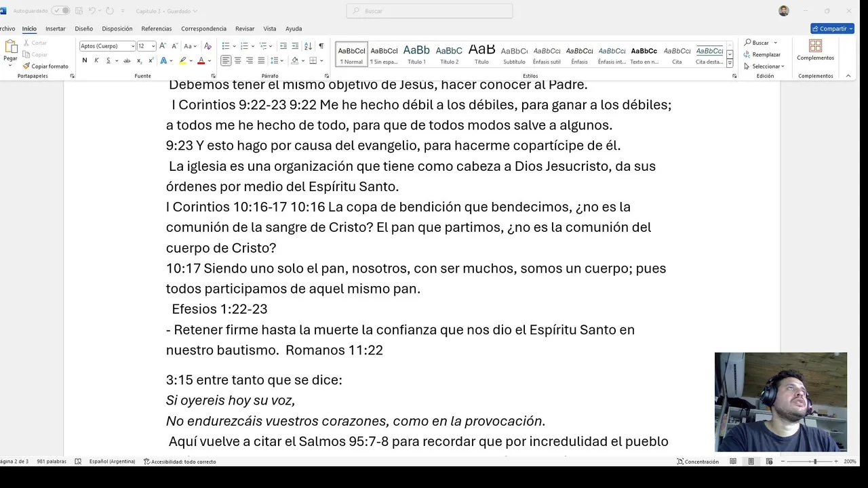Click the borders icon
868x488 pixels.
pyautogui.click(x=313, y=60)
